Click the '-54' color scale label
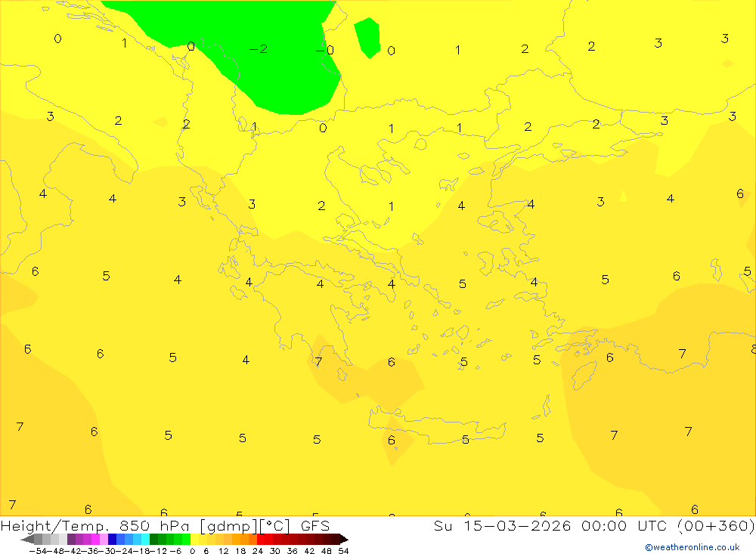Image resolution: width=756 pixels, height=554 pixels. (x=38, y=551)
